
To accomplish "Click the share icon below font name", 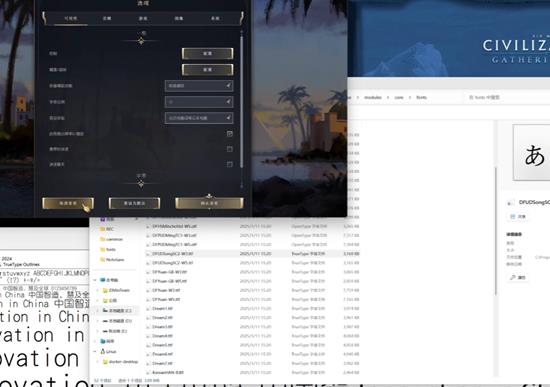I will (x=512, y=216).
